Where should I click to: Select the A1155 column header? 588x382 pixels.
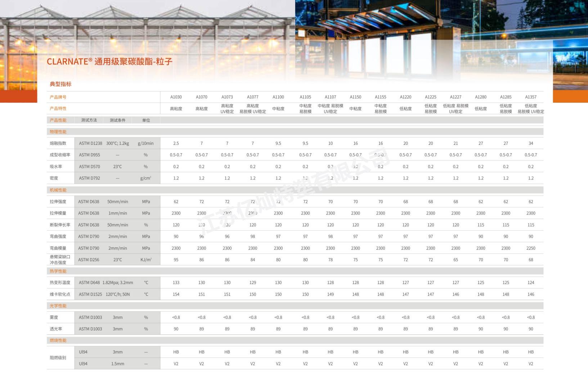click(x=381, y=97)
